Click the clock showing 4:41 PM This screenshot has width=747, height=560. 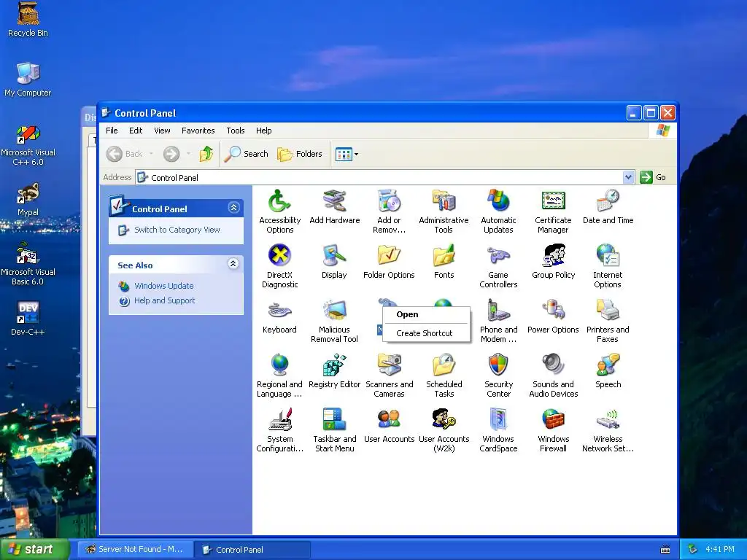(720, 549)
